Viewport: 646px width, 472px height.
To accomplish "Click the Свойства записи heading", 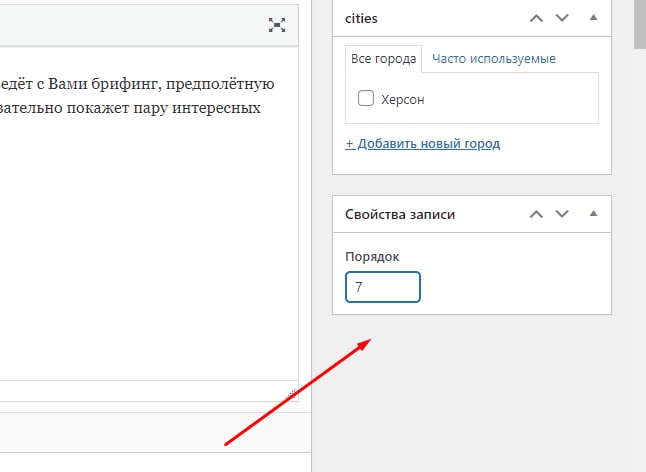I will tap(400, 215).
